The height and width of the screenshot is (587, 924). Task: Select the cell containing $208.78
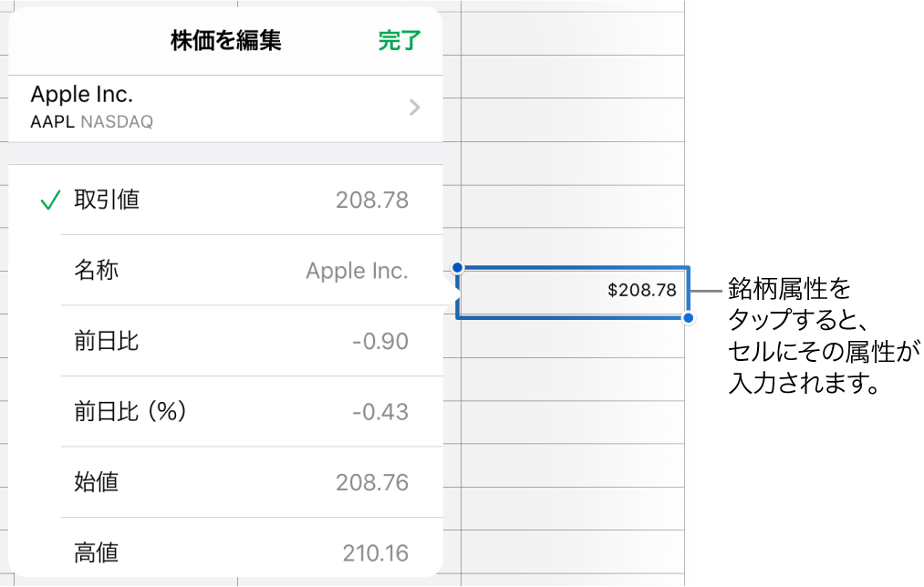(572, 291)
